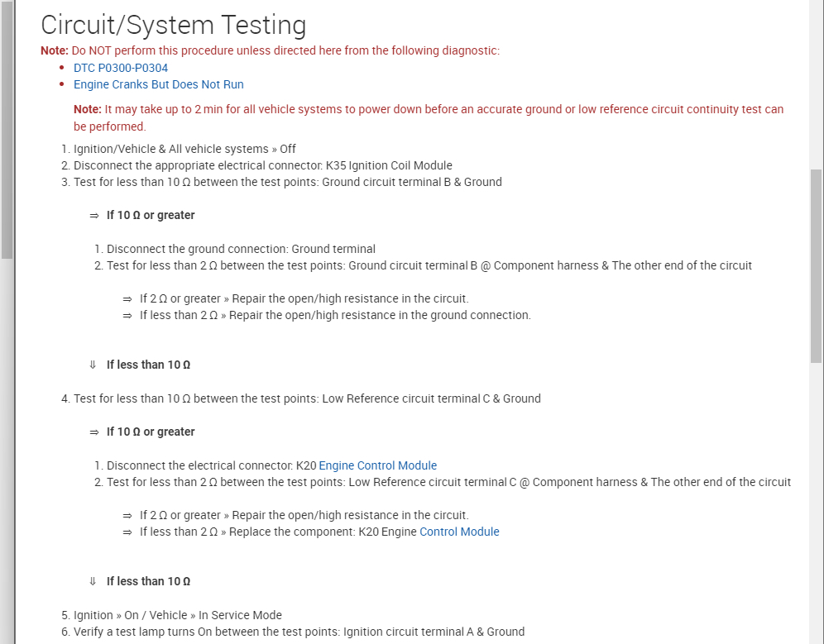Click the step 'Ignition » On / Vehicle » In Service Mode'

coord(178,615)
